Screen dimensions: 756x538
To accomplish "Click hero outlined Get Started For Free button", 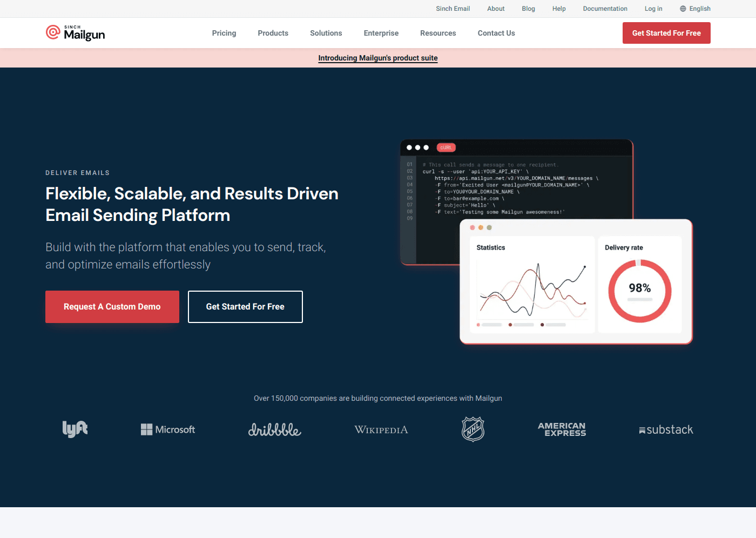I will [x=245, y=307].
